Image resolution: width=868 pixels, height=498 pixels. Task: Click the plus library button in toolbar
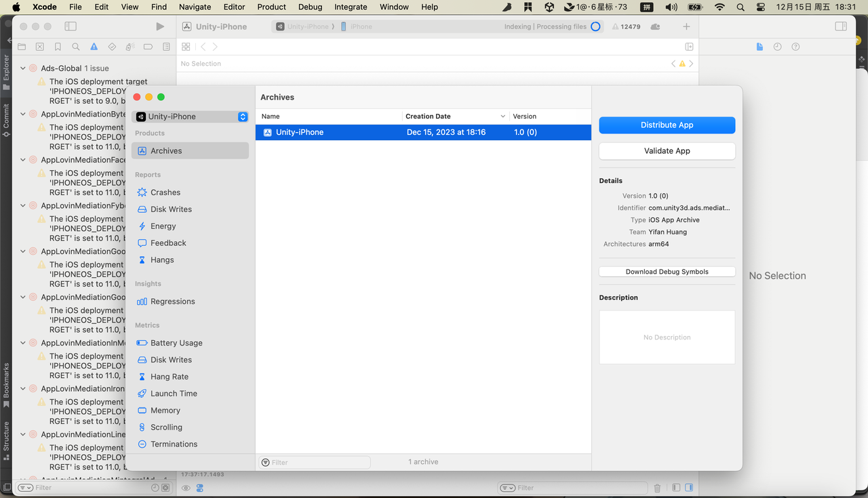(x=686, y=26)
